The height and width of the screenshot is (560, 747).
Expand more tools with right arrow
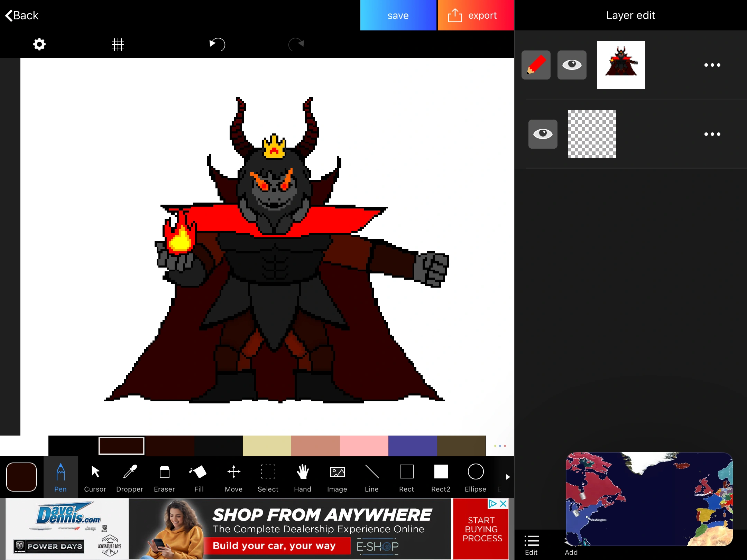click(508, 477)
